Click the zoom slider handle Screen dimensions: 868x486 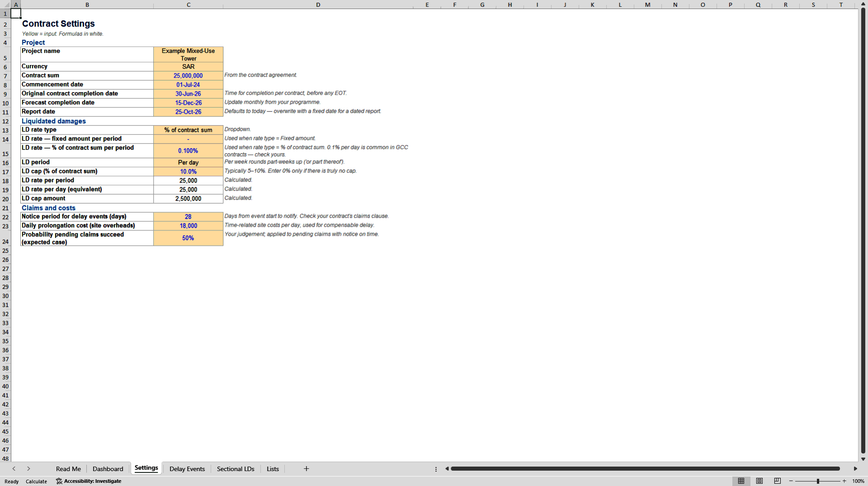818,481
